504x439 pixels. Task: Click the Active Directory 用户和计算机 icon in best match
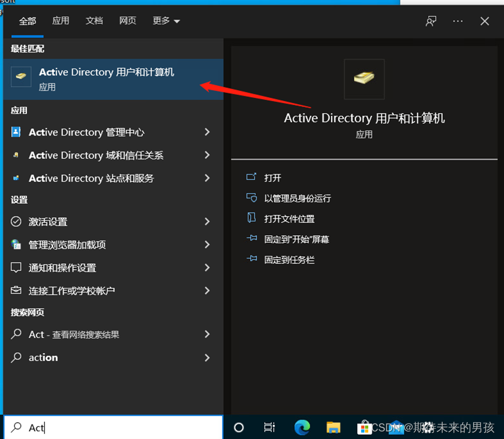click(21, 76)
